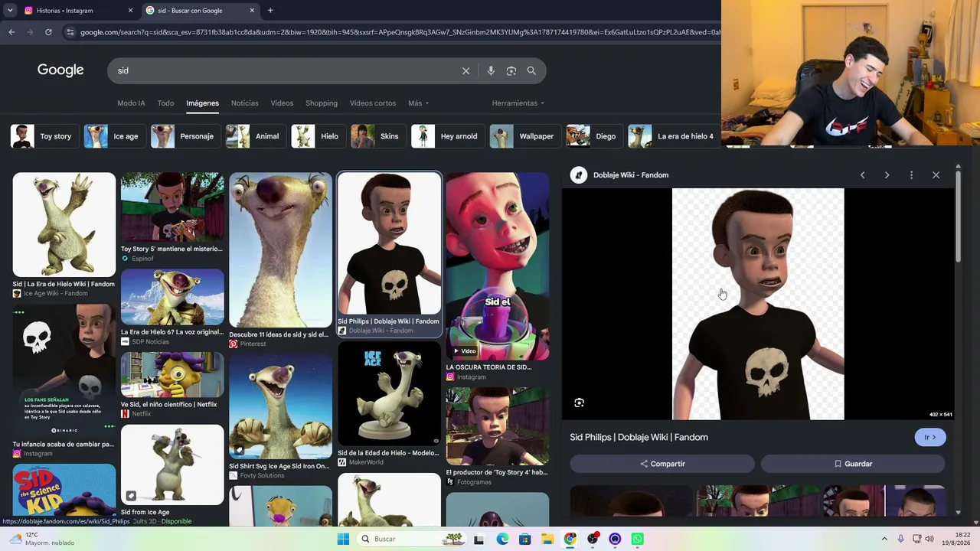Filter images by the Hielo chip
Image resolution: width=980 pixels, height=551 pixels.
(x=317, y=136)
